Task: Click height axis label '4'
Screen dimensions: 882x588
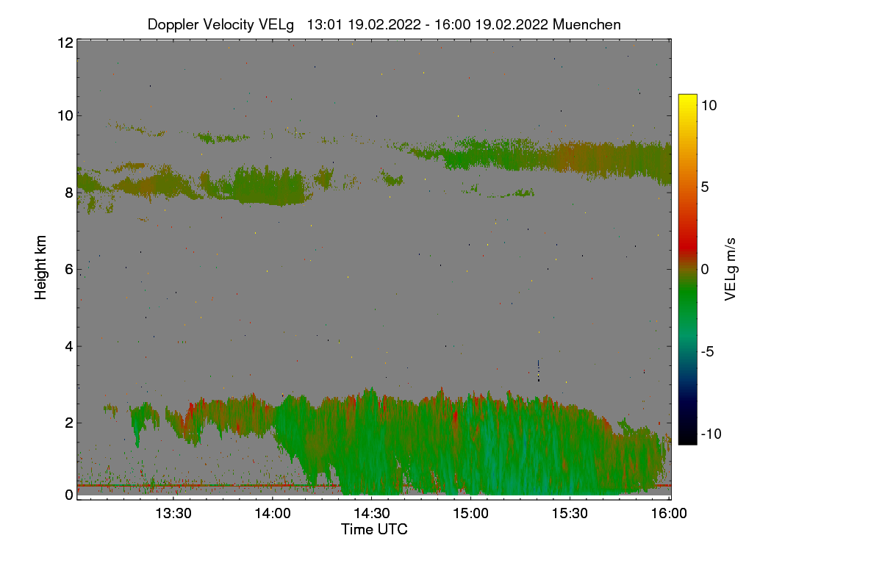Action: click(x=68, y=346)
